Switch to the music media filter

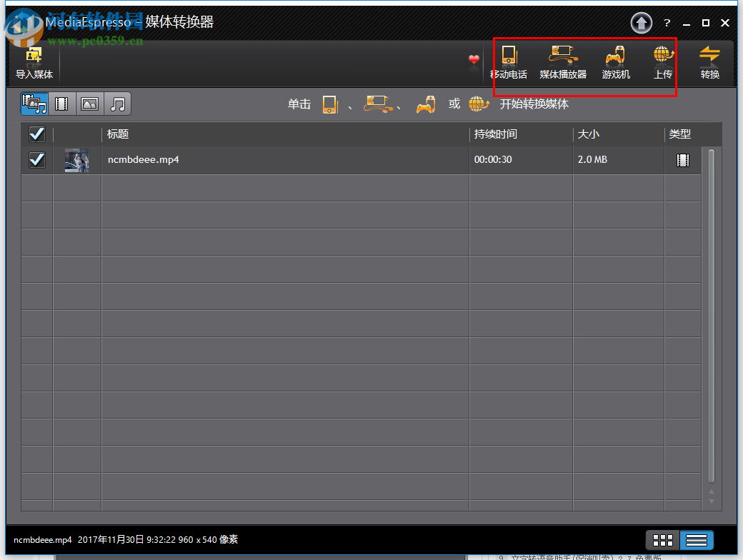[x=117, y=104]
